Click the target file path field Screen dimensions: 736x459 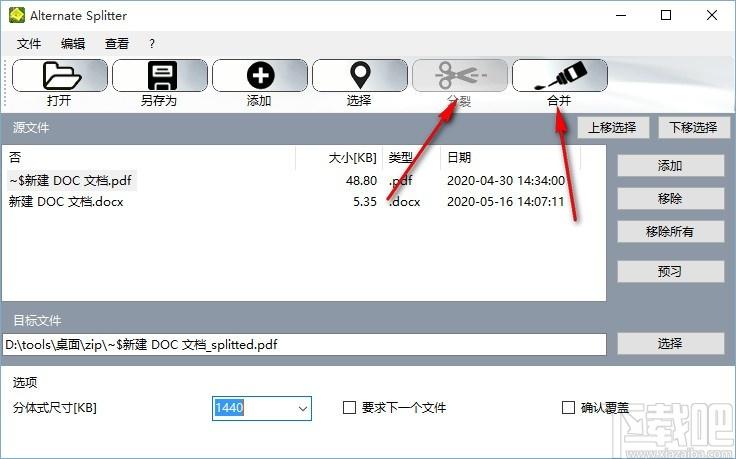coord(304,344)
